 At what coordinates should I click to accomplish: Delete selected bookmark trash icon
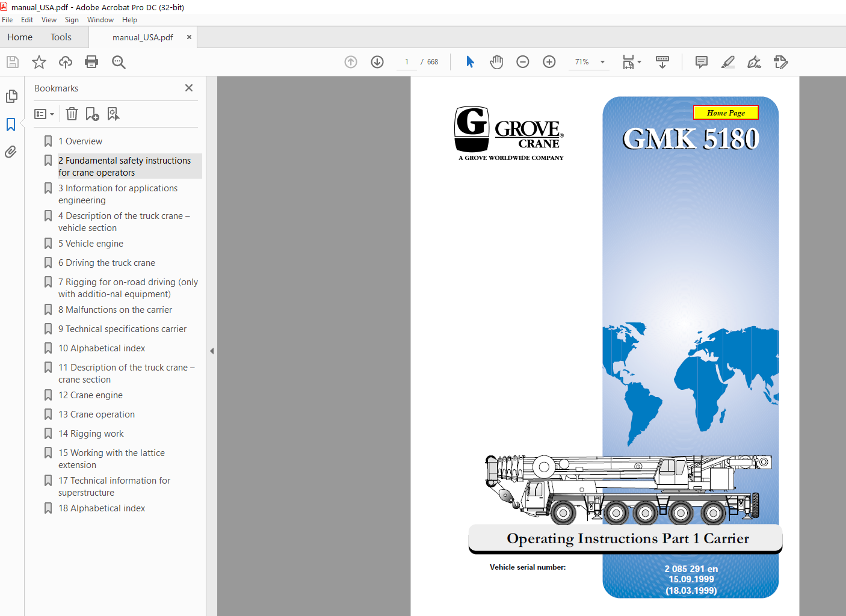pos(72,114)
